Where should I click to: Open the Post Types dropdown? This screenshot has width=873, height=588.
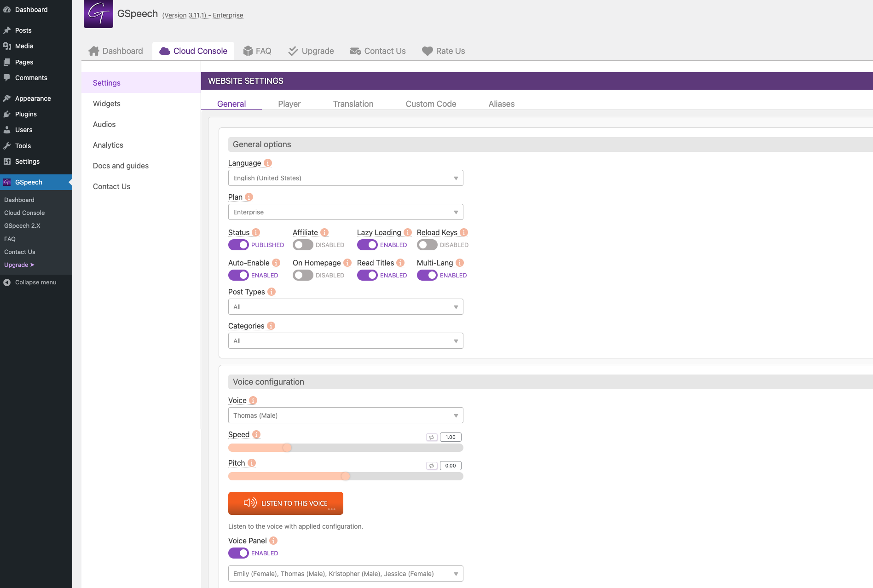[346, 307]
